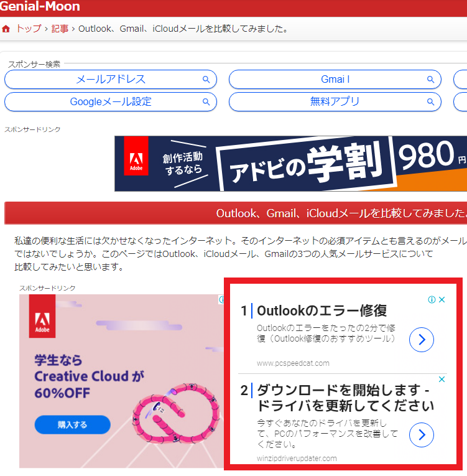The image size is (467, 476).
Task: Open the 記事 breadcrumb link
Action: click(x=60, y=29)
